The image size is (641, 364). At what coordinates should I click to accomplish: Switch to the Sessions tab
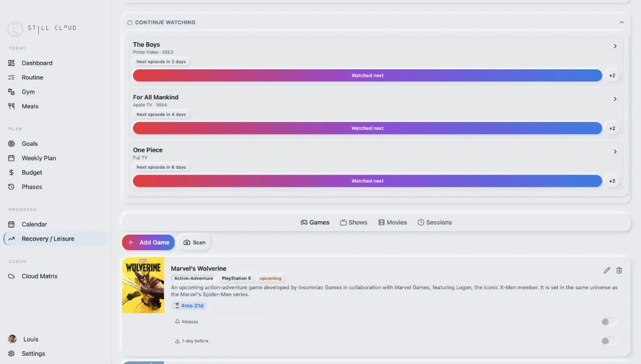435,222
